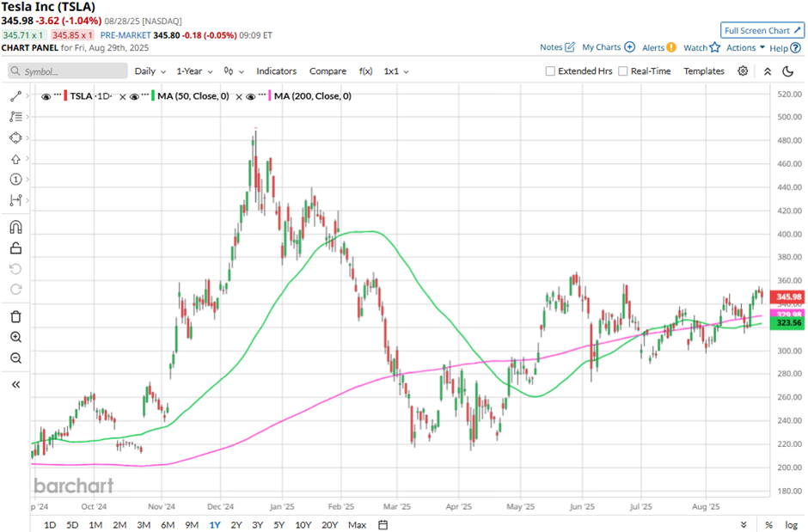The height and width of the screenshot is (532, 808).
Task: Hide the MA 200 indicator
Action: tap(251, 96)
